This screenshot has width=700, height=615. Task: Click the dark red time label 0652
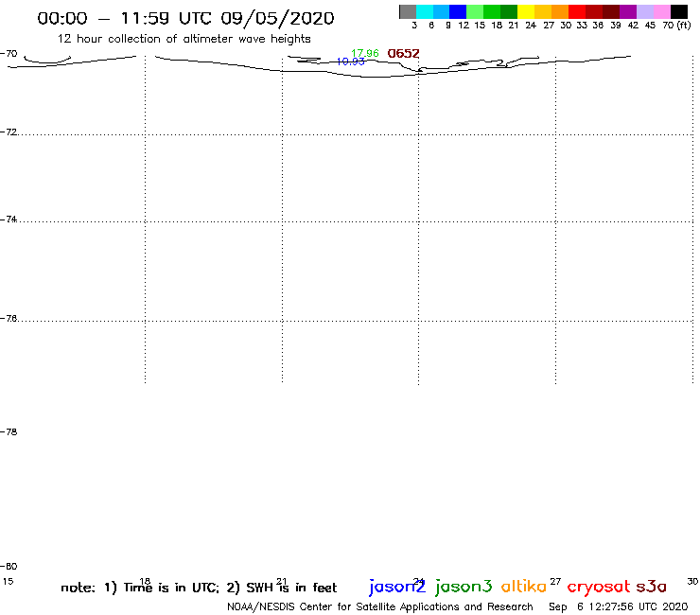[x=404, y=54]
